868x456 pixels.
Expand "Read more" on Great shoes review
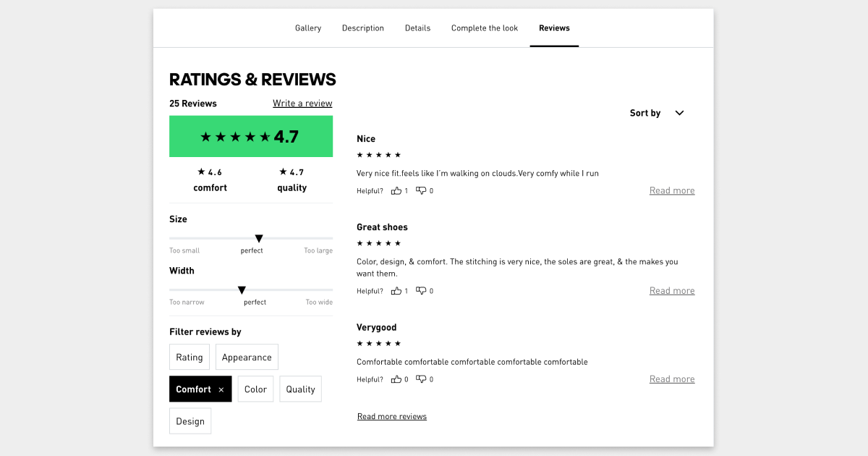[672, 291]
